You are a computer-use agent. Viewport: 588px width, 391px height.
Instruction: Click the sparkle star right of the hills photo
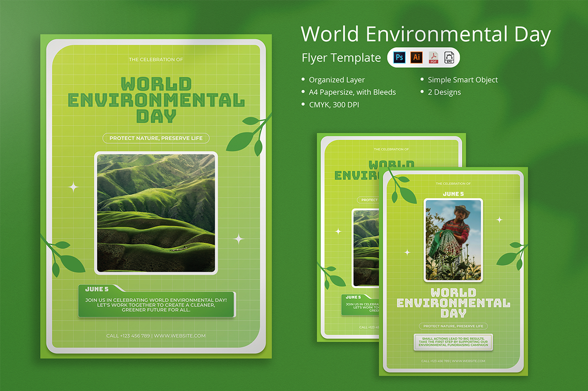tap(238, 239)
